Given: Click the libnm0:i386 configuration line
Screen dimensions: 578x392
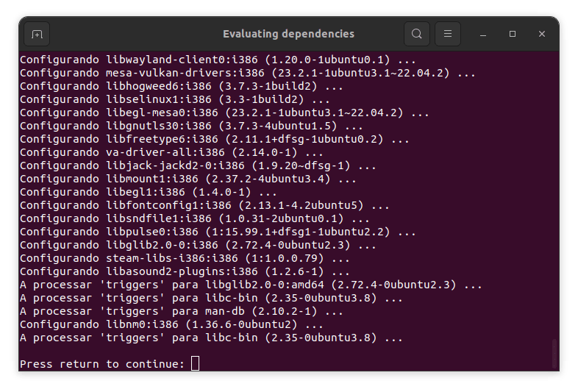Looking at the screenshot, I should point(171,324).
